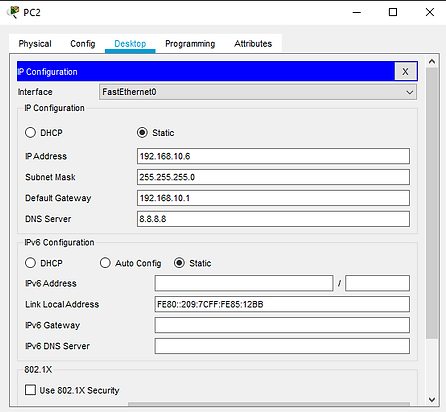
Task: Click the Default Gateway input field
Action: (x=273, y=198)
